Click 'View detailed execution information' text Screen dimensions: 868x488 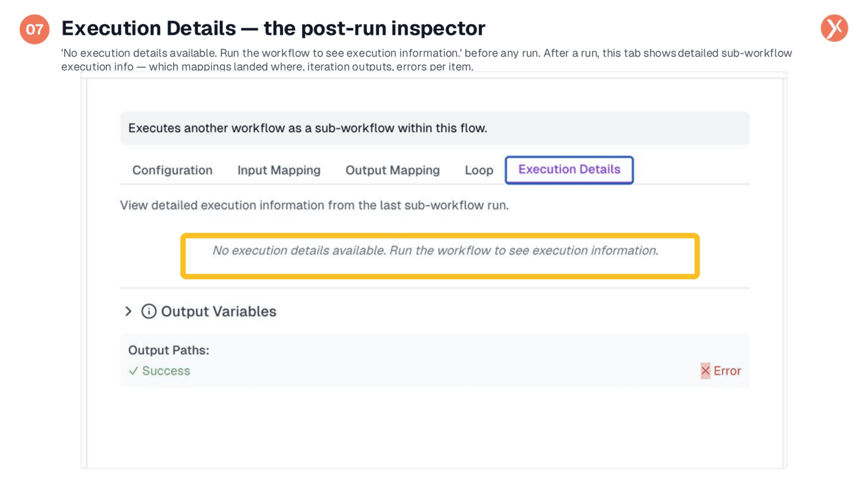pyautogui.click(x=314, y=206)
